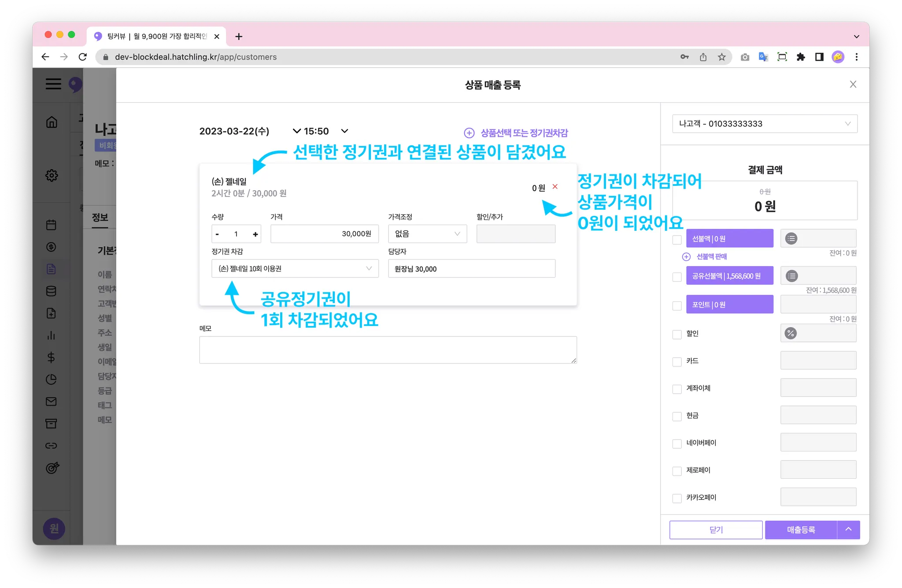Open the 정기권 차감 젤네일 10회 이용권 dropdown

[295, 269]
